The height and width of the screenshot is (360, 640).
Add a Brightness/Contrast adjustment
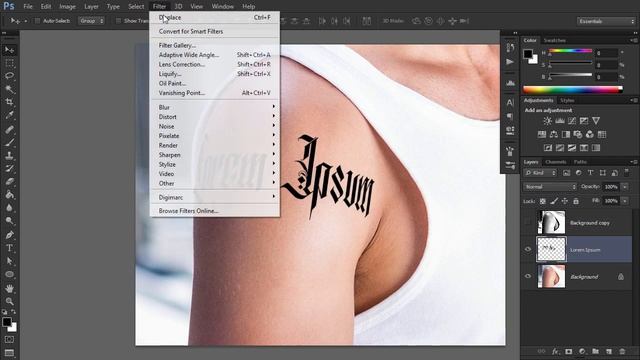(547, 121)
